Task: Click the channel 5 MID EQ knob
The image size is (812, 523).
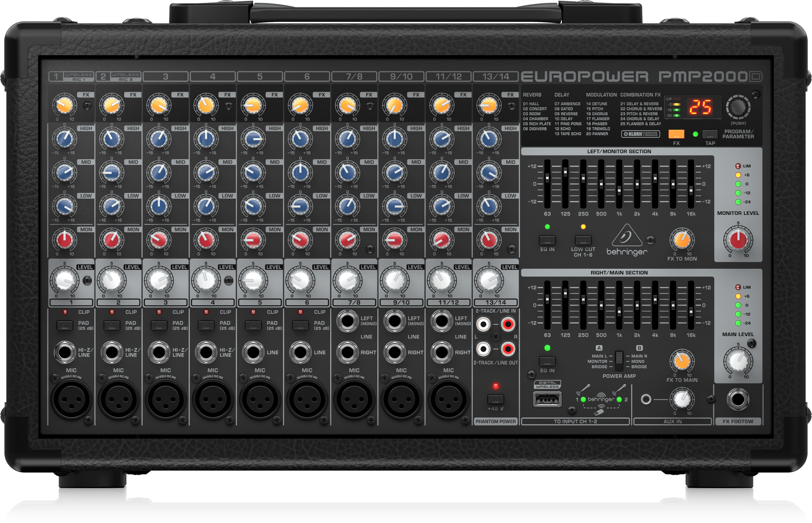Action: (253, 173)
